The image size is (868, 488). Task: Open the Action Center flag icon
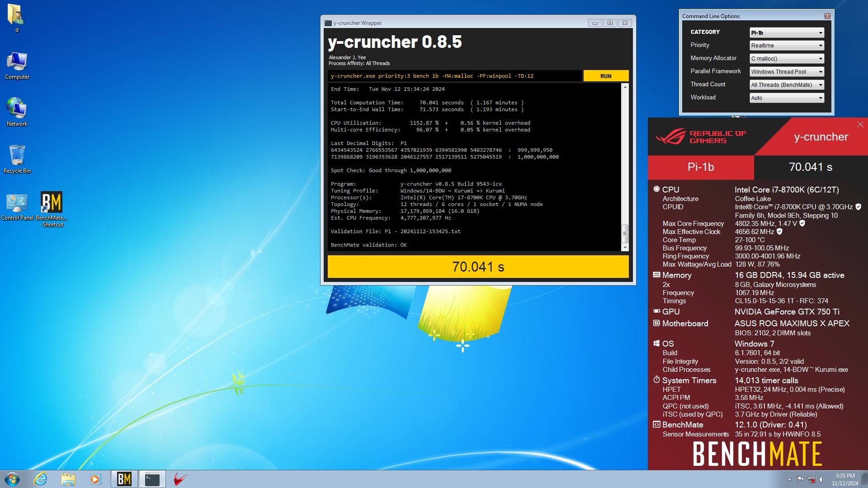click(x=800, y=479)
